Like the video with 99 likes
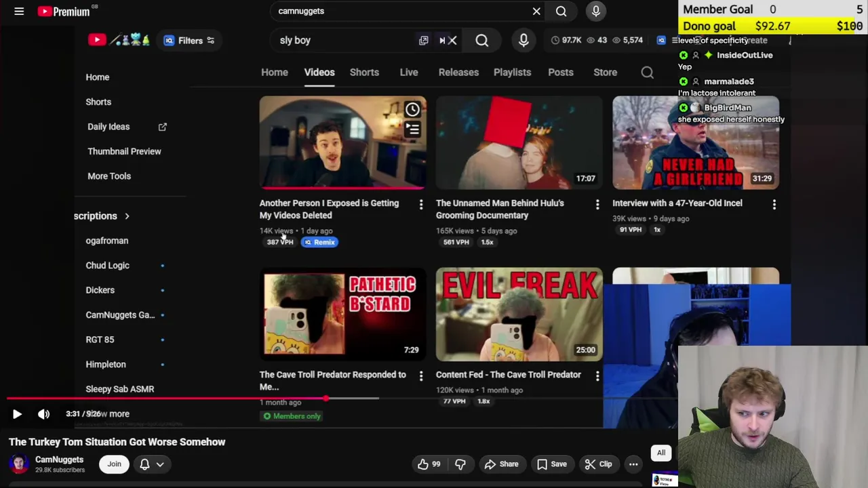This screenshot has width=868, height=488. point(429,464)
